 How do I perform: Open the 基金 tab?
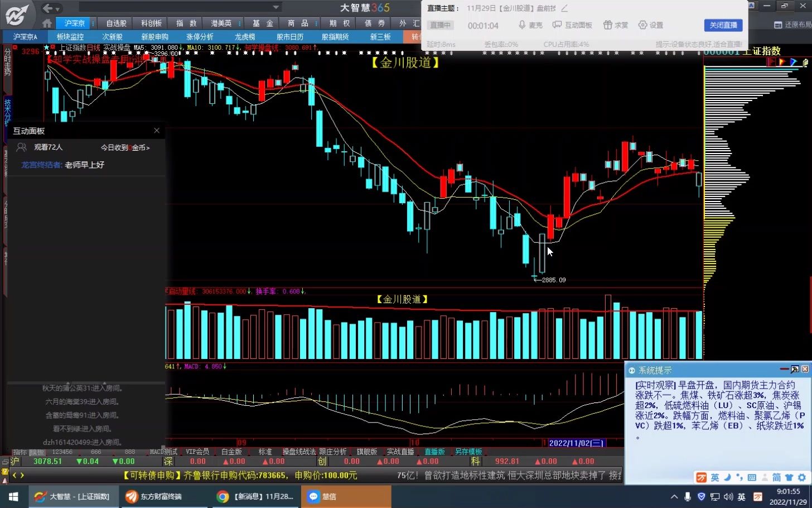tap(263, 23)
